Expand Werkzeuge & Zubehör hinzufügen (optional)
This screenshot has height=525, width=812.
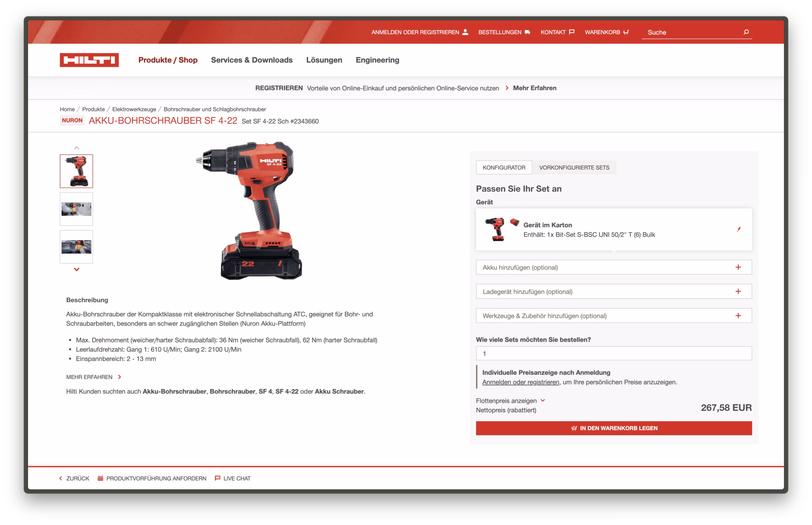(x=614, y=316)
